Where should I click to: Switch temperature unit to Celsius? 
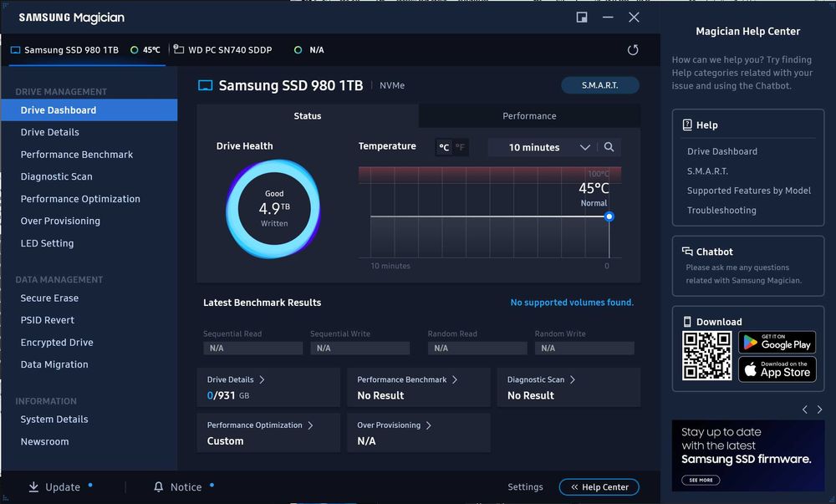tap(444, 148)
